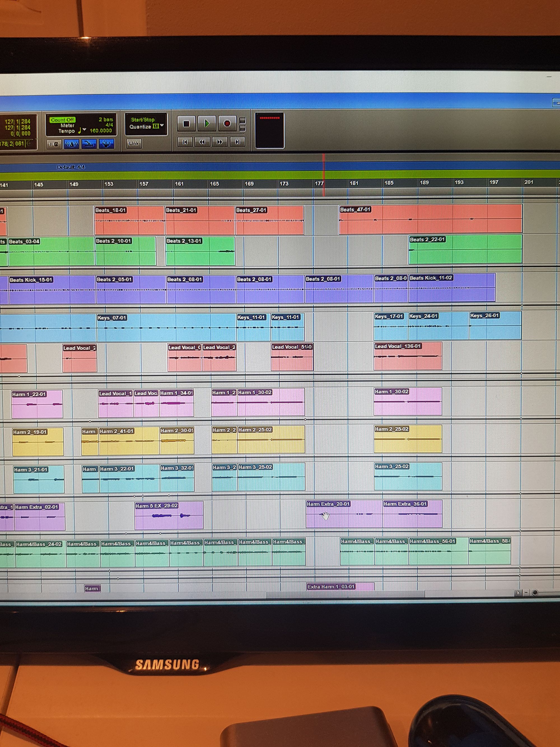
Task: Click the Rewind transport button
Action: [202, 142]
